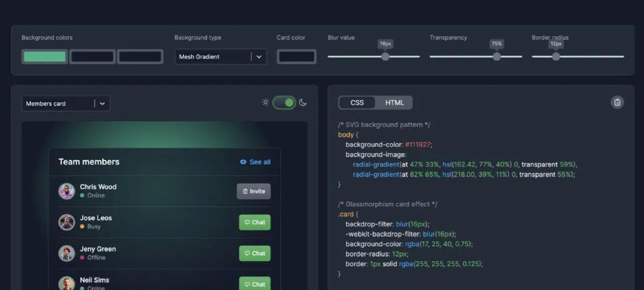Image resolution: width=644 pixels, height=290 pixels.
Task: Chat with Jose Leos
Action: [x=255, y=223]
